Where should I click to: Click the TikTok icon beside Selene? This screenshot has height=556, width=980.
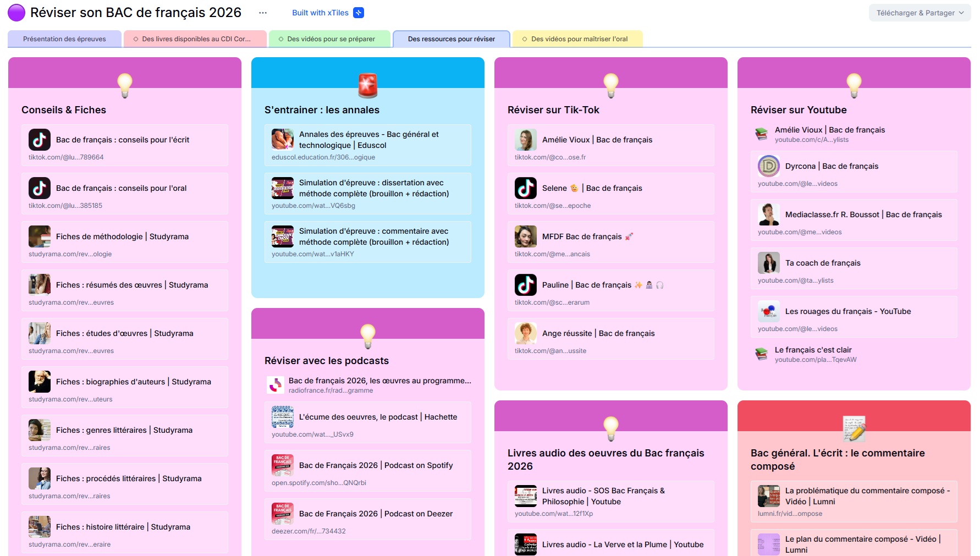coord(525,188)
